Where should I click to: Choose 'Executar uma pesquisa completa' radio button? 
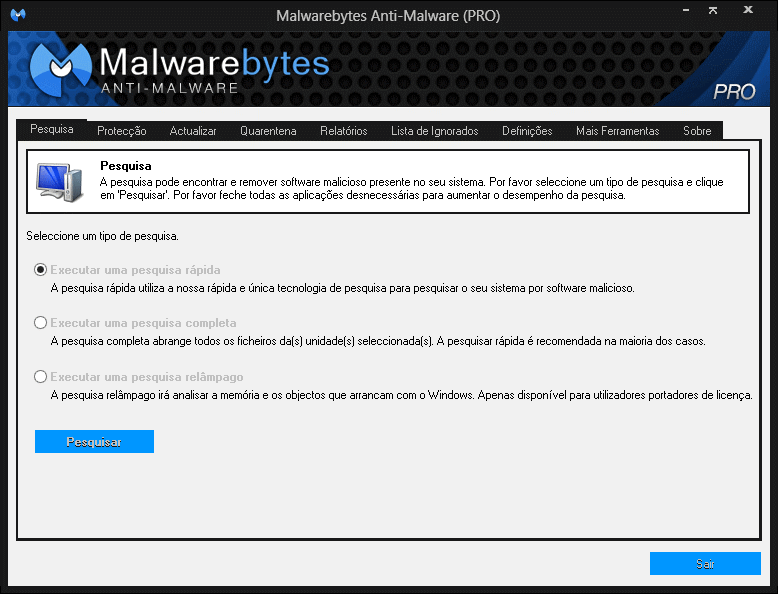point(41,323)
